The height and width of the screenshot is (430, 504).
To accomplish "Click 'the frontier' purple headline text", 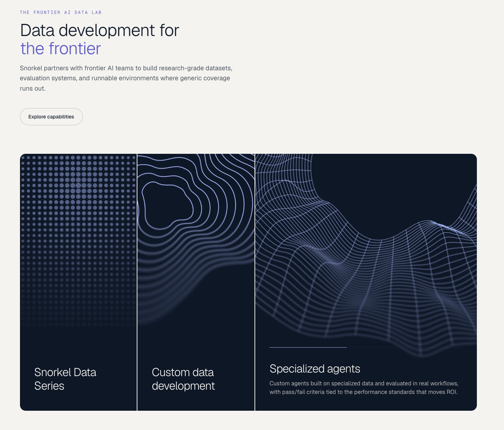I will pos(61,49).
